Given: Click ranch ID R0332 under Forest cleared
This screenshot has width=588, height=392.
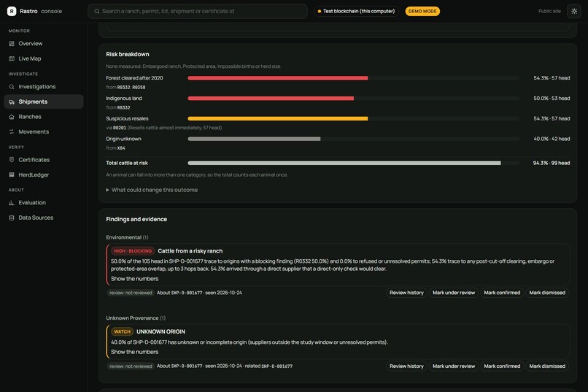Looking at the screenshot, I should (123, 88).
